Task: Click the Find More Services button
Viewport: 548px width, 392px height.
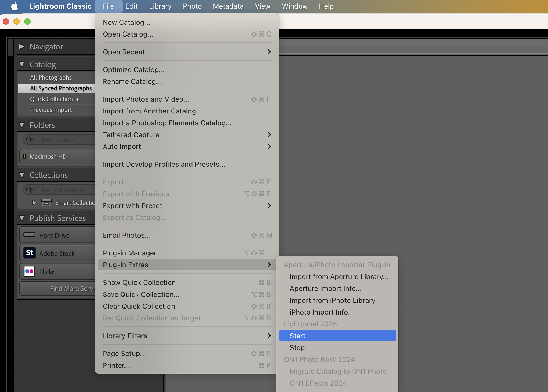Action: 72,289
